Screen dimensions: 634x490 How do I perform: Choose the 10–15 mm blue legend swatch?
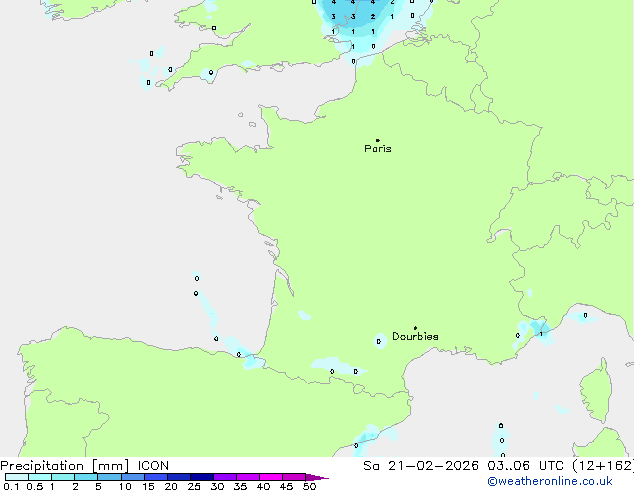pos(132,477)
